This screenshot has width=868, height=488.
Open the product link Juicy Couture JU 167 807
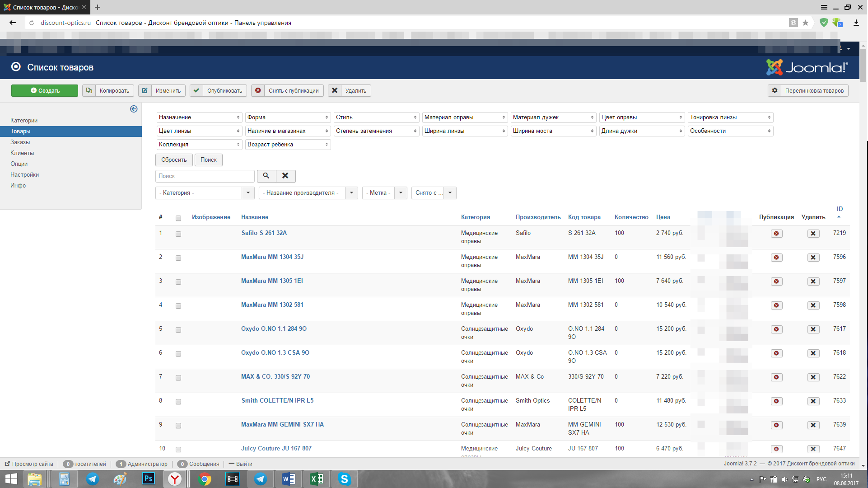tap(276, 448)
